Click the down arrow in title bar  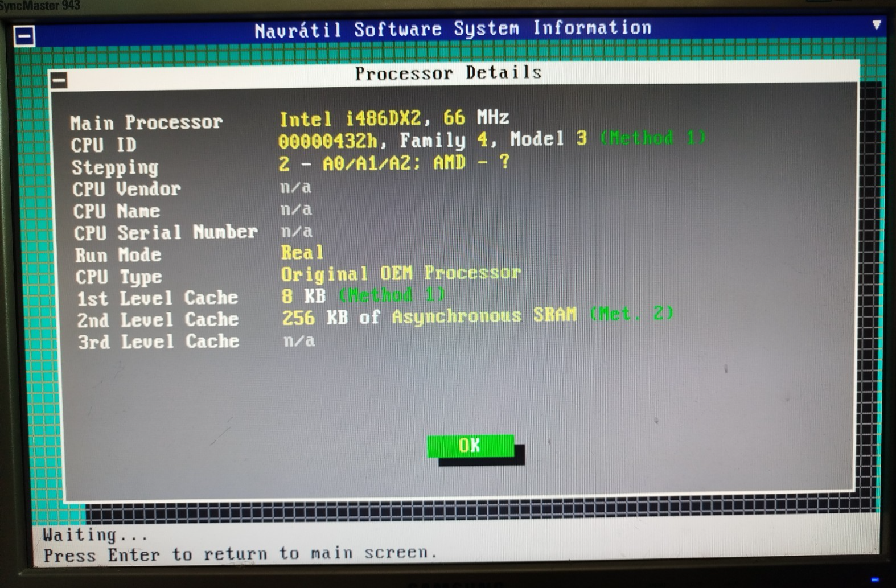click(x=877, y=26)
